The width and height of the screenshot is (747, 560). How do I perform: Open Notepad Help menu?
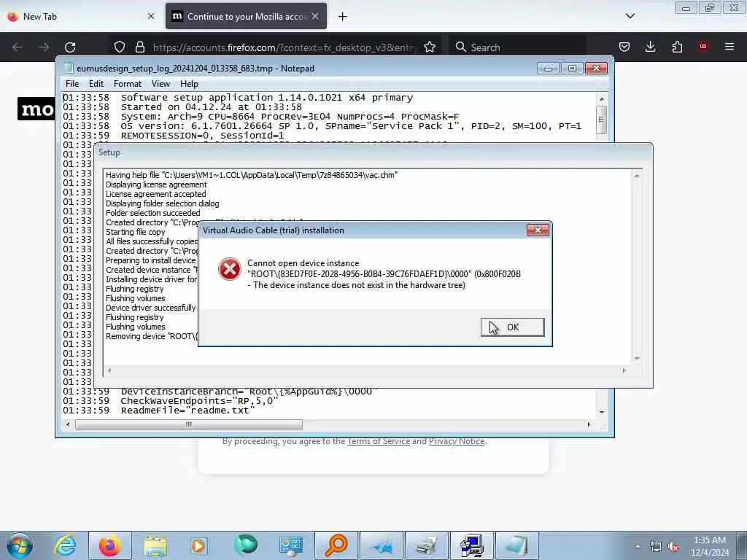[x=189, y=84]
